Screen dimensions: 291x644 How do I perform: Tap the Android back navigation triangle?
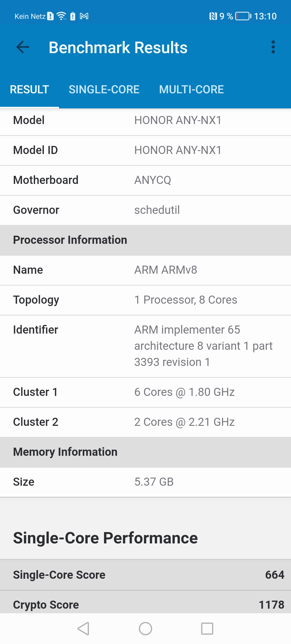(83, 629)
